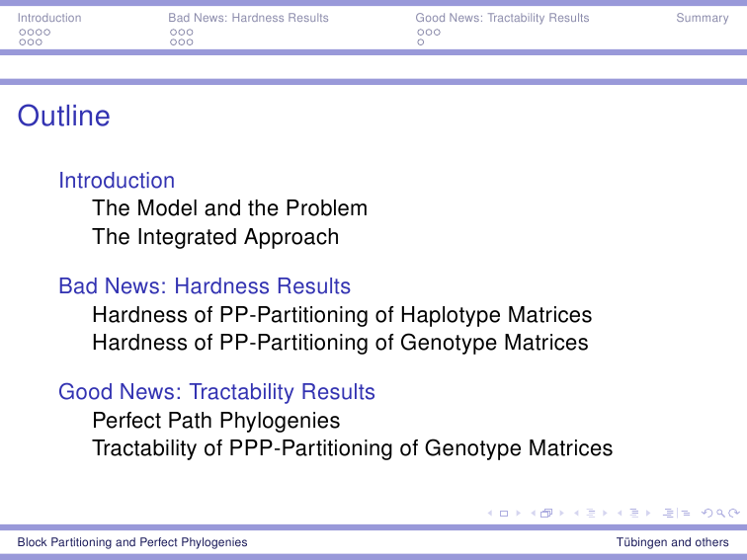Image resolution: width=747 pixels, height=560 pixels.
Task: Click Block Partitioning and Perfect Phylogenies footer
Action: pyautogui.click(x=132, y=542)
